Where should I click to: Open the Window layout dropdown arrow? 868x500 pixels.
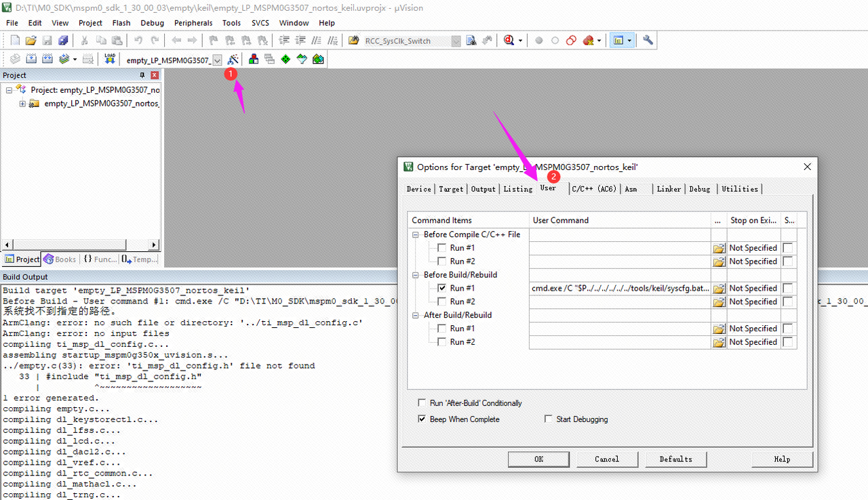pyautogui.click(x=629, y=41)
